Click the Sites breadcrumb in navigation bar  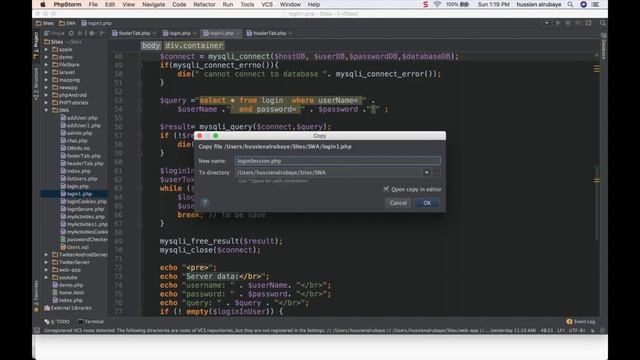45,23
